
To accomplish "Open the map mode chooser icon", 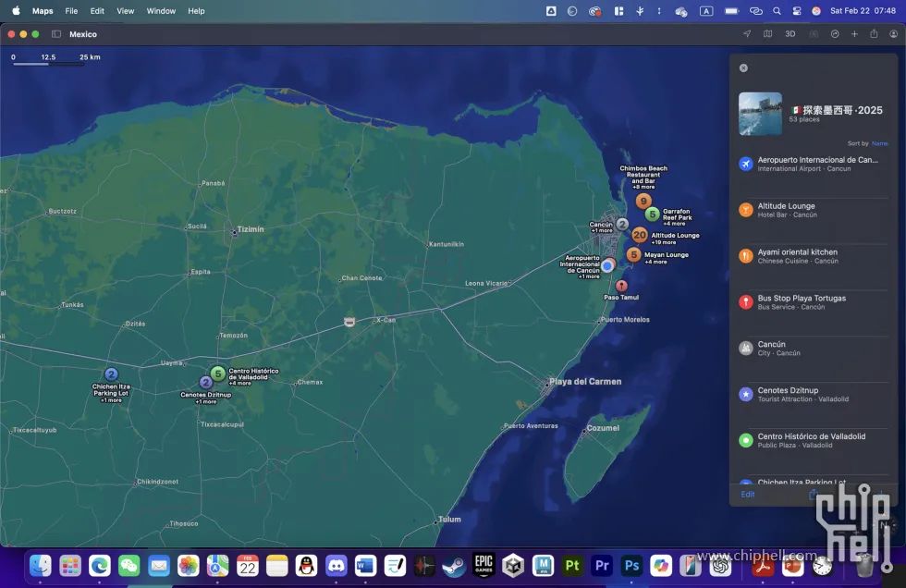I will tap(767, 34).
